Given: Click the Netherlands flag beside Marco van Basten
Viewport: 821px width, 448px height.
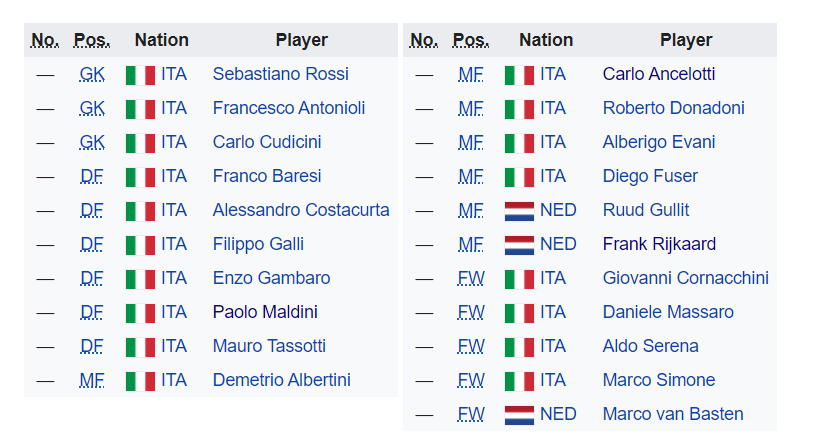Looking at the screenshot, I should point(519,414).
